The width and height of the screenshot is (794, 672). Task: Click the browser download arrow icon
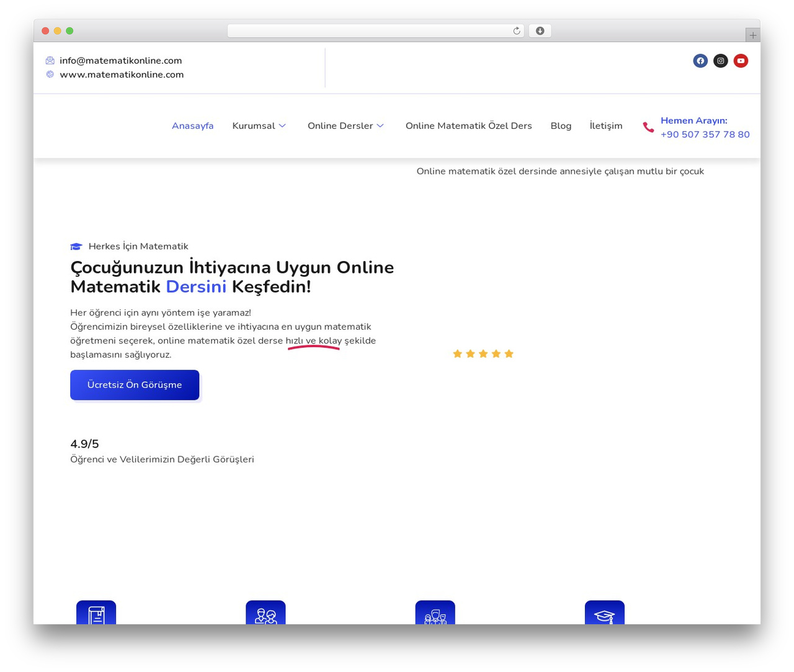pyautogui.click(x=540, y=31)
